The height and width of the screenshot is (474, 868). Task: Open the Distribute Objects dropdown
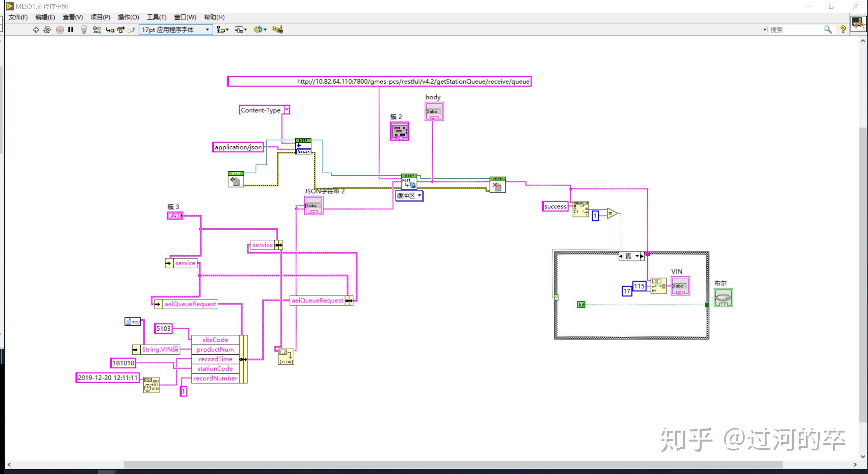click(241, 30)
